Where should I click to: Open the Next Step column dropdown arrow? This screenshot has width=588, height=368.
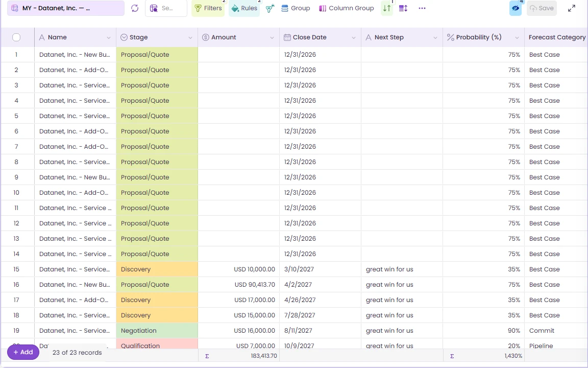coord(435,37)
